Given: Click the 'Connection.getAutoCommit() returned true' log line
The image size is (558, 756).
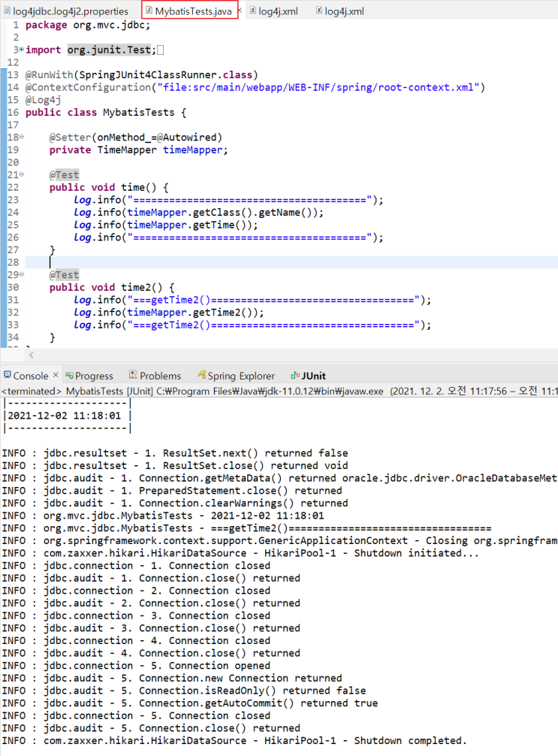Looking at the screenshot, I should coord(190,704).
